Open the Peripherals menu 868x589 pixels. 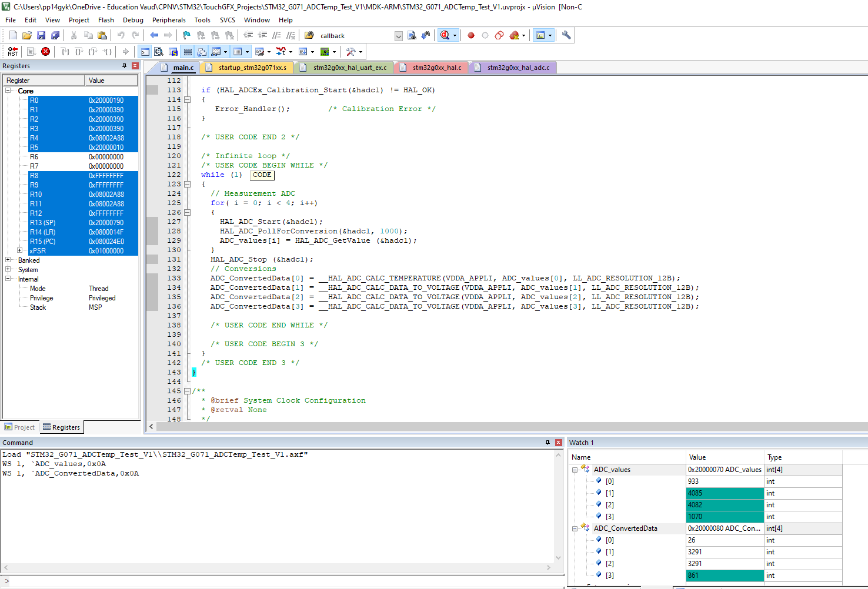169,19
